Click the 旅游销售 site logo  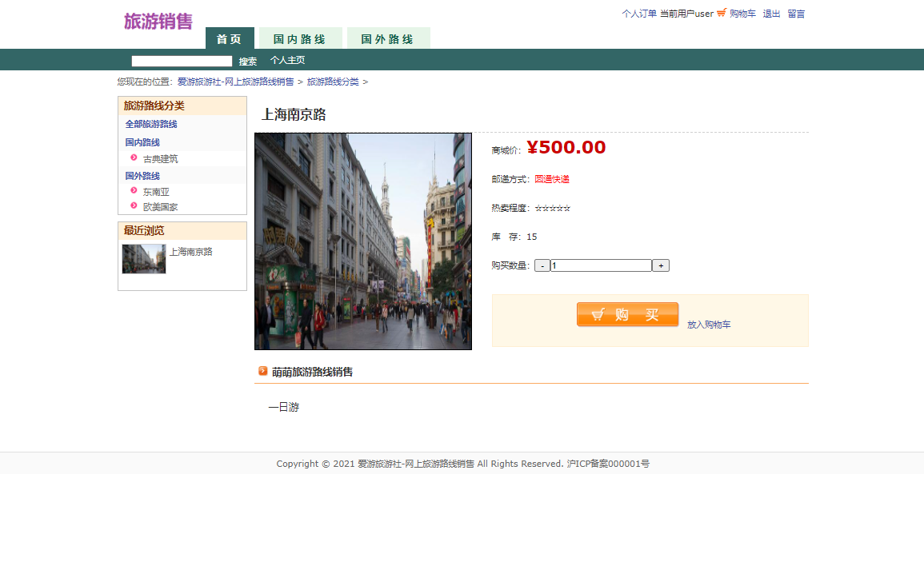[x=158, y=22]
